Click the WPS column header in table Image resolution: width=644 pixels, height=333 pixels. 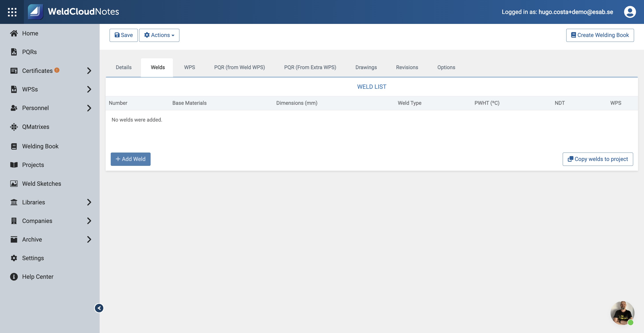click(x=615, y=103)
